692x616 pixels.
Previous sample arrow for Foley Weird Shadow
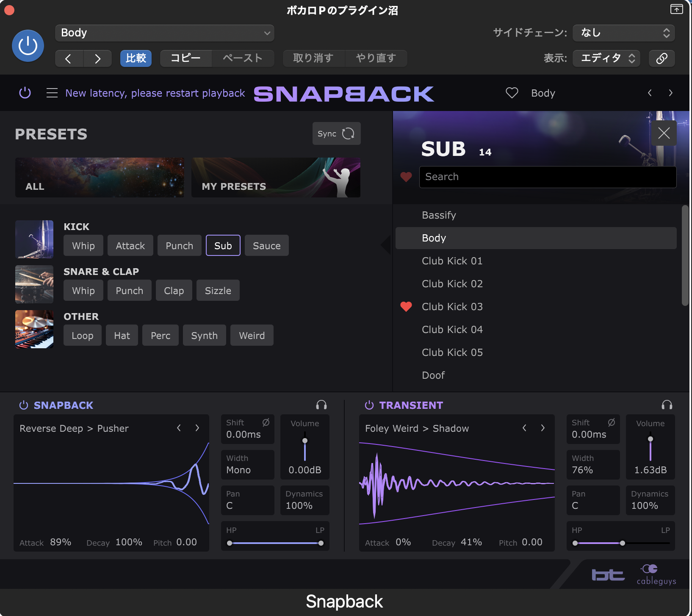tap(524, 428)
